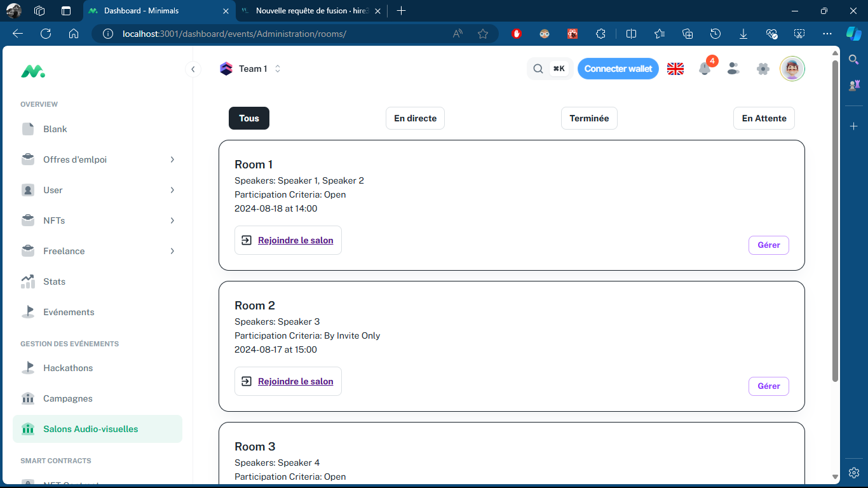Click the scrollbar down arrow
The height and width of the screenshot is (488, 868).
click(x=836, y=477)
